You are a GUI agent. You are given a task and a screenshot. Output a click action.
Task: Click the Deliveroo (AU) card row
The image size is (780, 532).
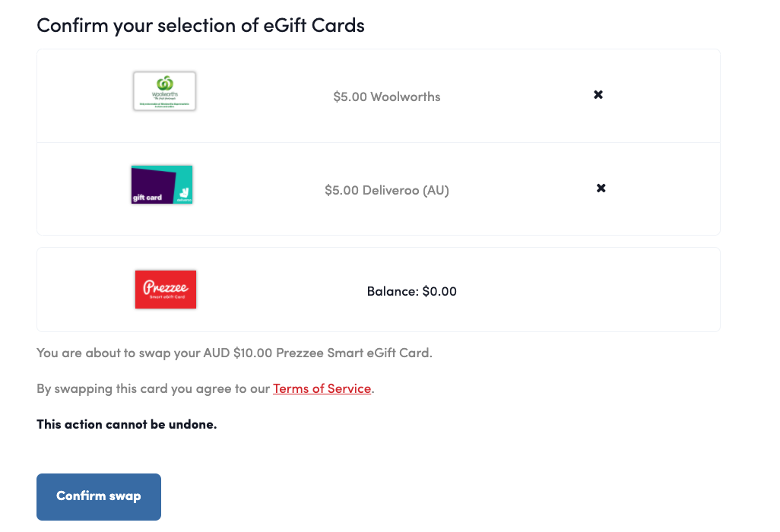click(x=378, y=188)
